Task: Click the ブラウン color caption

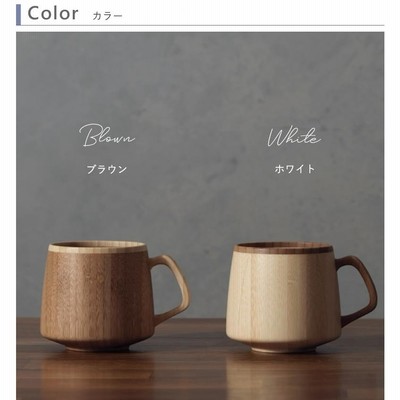Action: click(x=107, y=169)
